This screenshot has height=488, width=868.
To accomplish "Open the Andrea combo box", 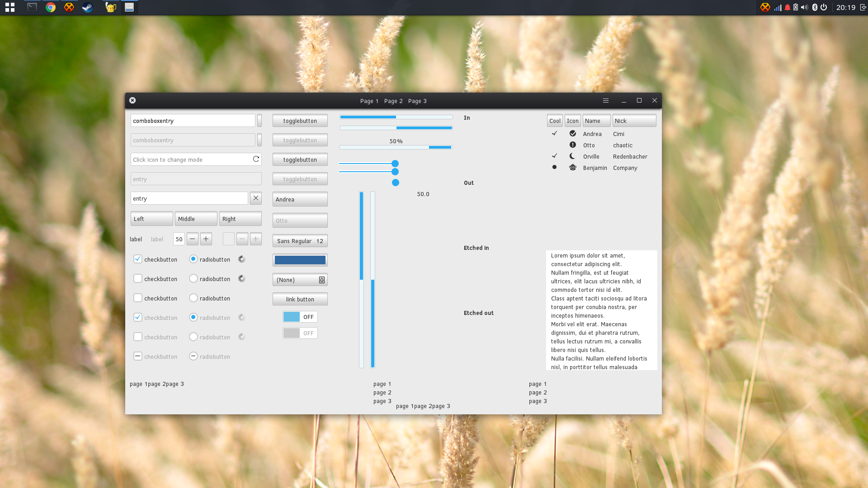I will [300, 199].
